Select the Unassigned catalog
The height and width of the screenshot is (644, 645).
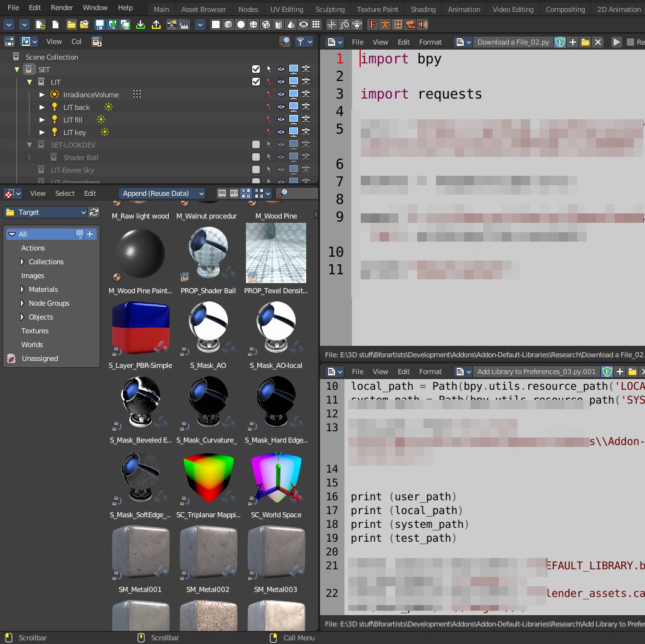tap(40, 358)
